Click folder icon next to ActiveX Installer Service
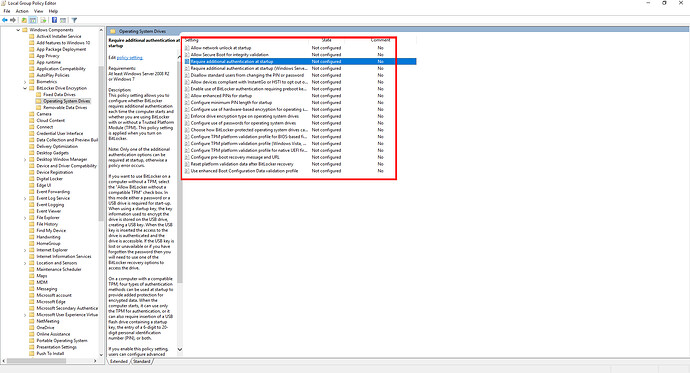This screenshot has height=373, width=690. coord(31,37)
